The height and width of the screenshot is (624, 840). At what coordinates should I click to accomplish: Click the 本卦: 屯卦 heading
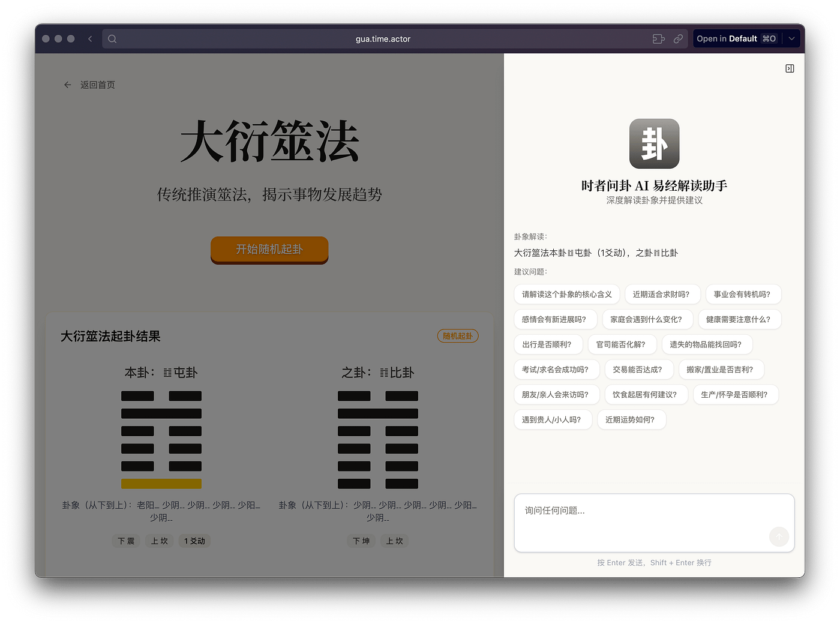pyautogui.click(x=161, y=373)
